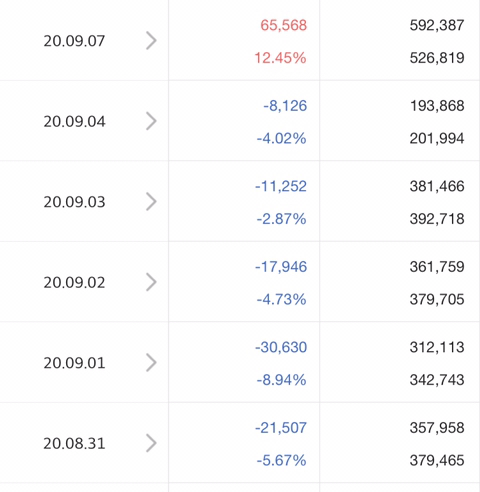Viewport: 480px width, 492px height.
Task: Expand the 20.09.04 row chevron
Action: pos(151,121)
